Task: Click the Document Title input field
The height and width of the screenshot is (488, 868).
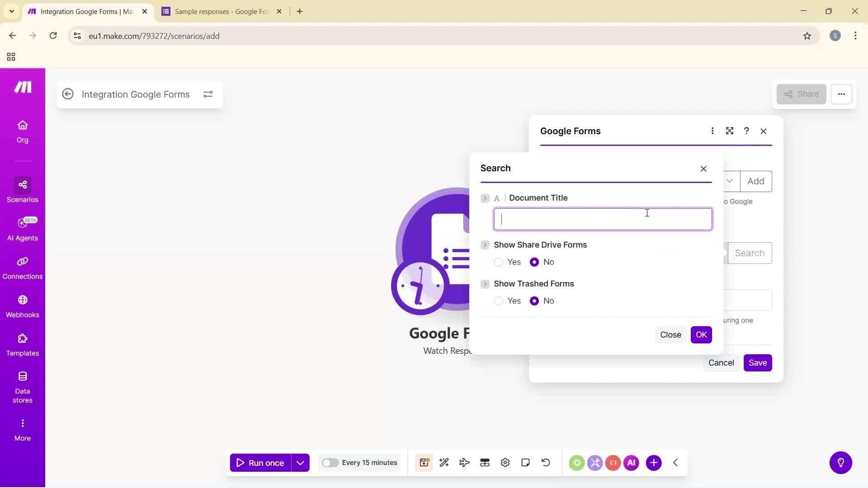Action: pyautogui.click(x=603, y=219)
